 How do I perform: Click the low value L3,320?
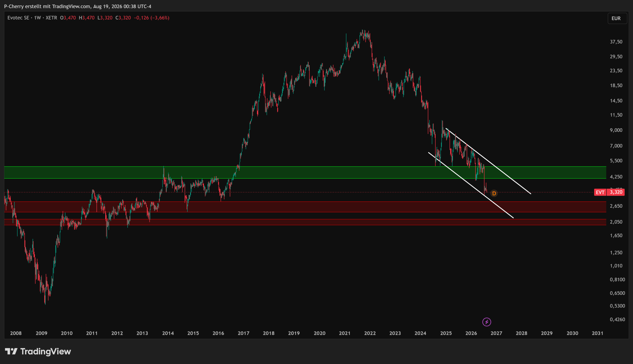(x=105, y=18)
